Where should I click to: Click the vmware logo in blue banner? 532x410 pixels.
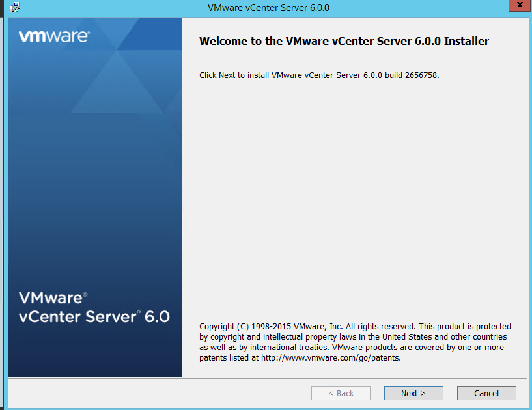click(x=54, y=36)
